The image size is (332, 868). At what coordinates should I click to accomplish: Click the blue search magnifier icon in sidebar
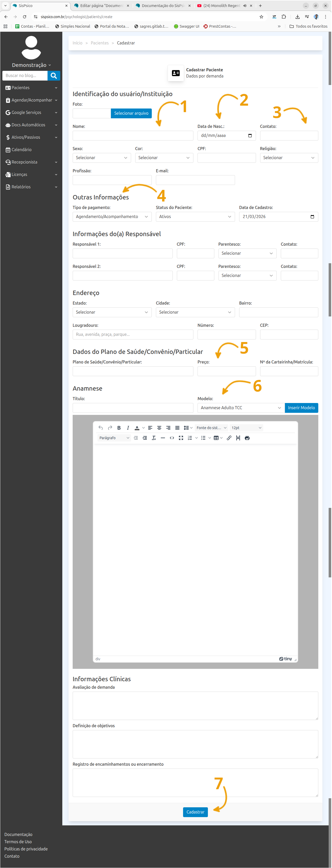click(54, 75)
